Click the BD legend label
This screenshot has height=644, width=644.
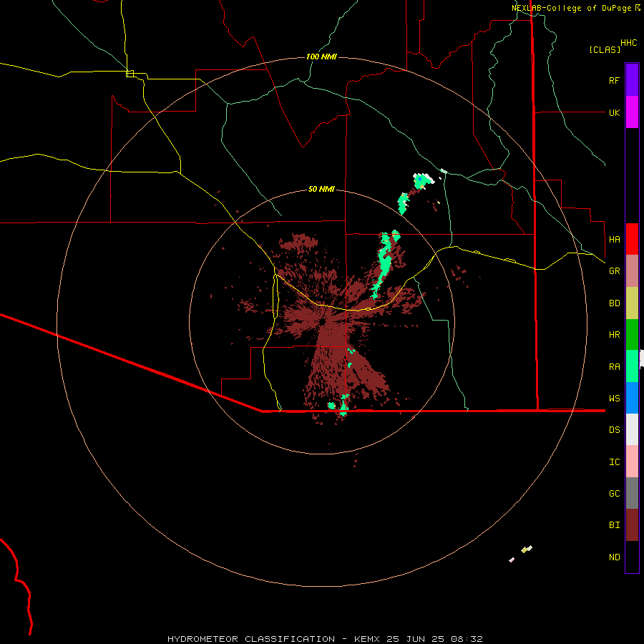pyautogui.click(x=614, y=303)
